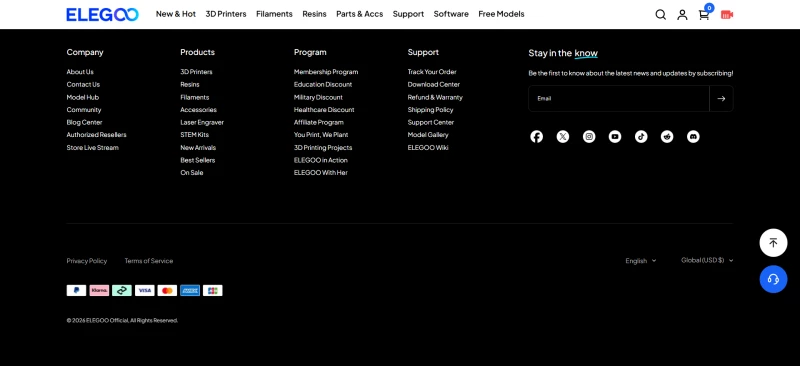Screen dimensions: 800x366
Task: Open the Best Sellers link
Action: click(x=197, y=160)
